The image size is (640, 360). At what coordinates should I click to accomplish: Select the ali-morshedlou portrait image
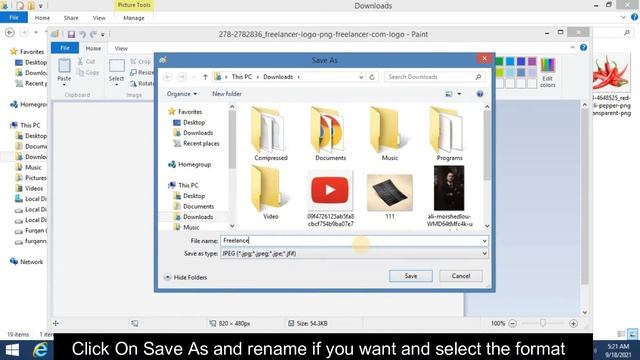click(449, 197)
